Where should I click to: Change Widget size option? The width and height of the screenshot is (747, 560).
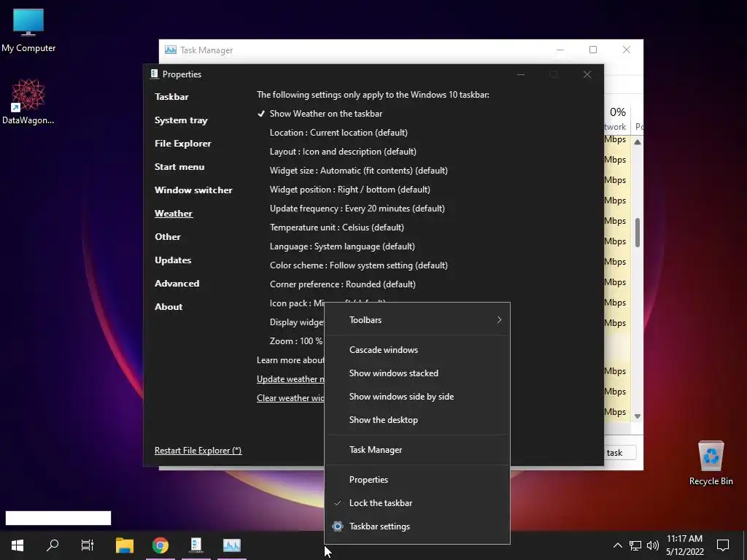click(358, 171)
